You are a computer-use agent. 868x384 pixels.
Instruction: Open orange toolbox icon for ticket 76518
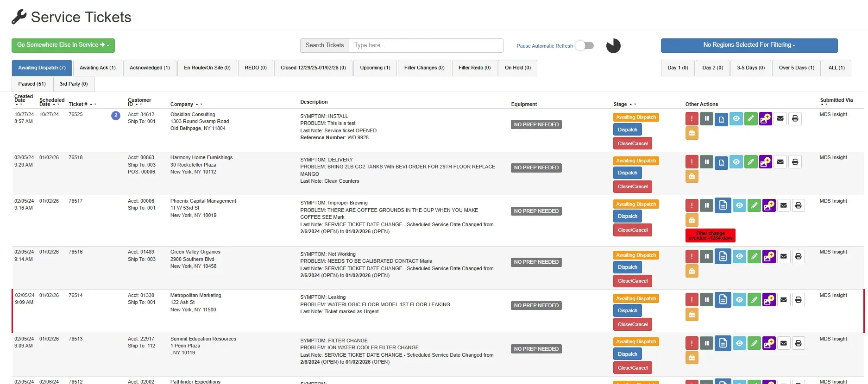[x=692, y=176]
